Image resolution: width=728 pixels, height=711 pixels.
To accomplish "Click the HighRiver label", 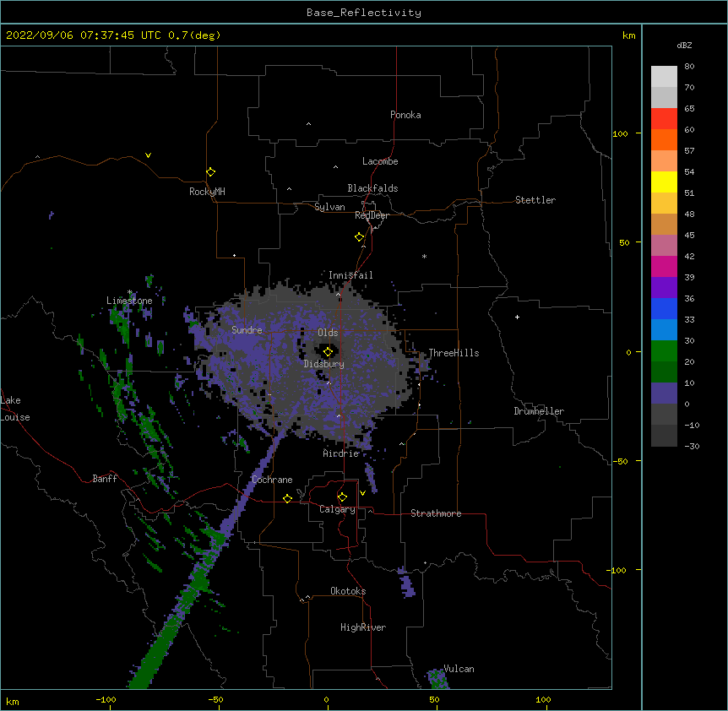I will pos(363,627).
